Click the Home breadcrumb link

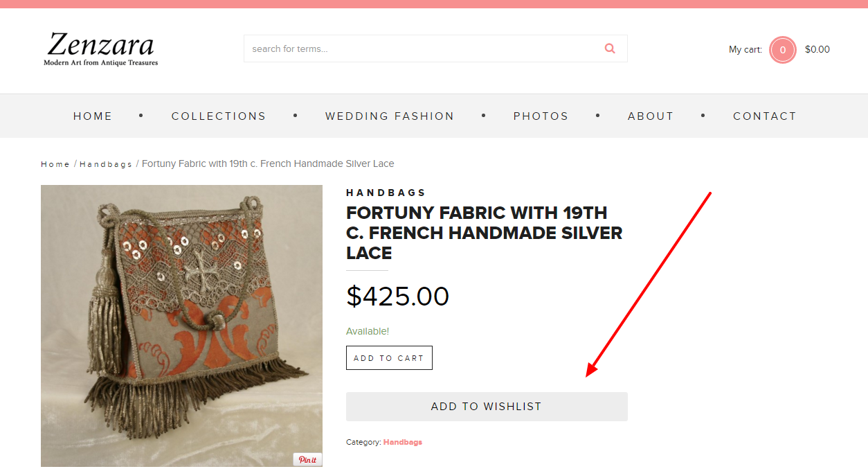(55, 164)
